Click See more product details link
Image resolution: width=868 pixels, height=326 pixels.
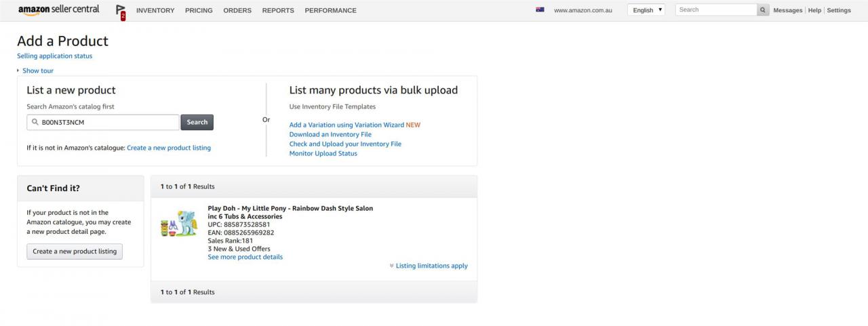pos(245,257)
